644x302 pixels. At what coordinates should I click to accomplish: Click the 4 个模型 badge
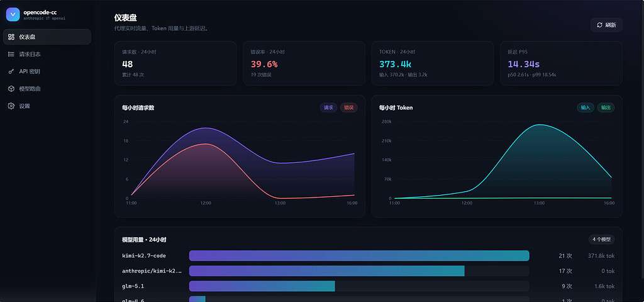click(x=601, y=240)
